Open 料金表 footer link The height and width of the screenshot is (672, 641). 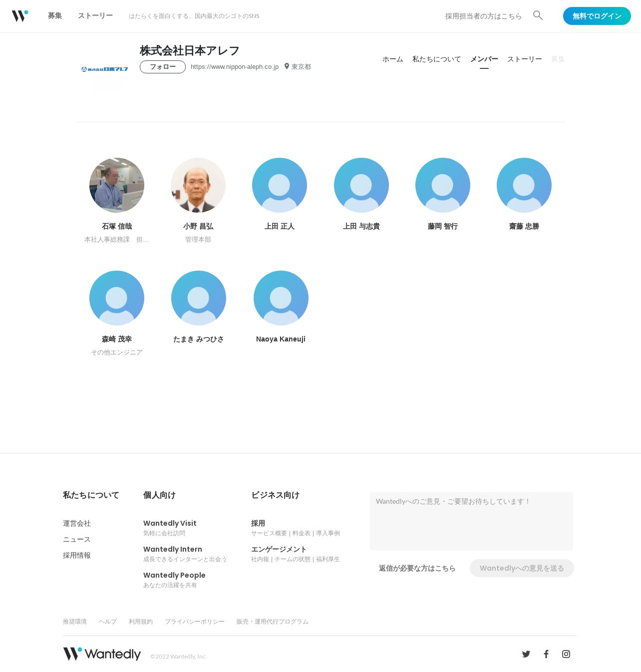coord(302,533)
